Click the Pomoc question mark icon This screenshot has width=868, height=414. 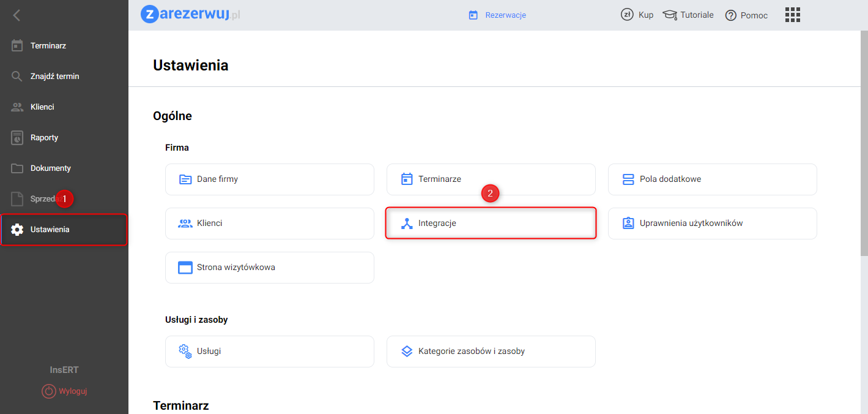pos(730,15)
